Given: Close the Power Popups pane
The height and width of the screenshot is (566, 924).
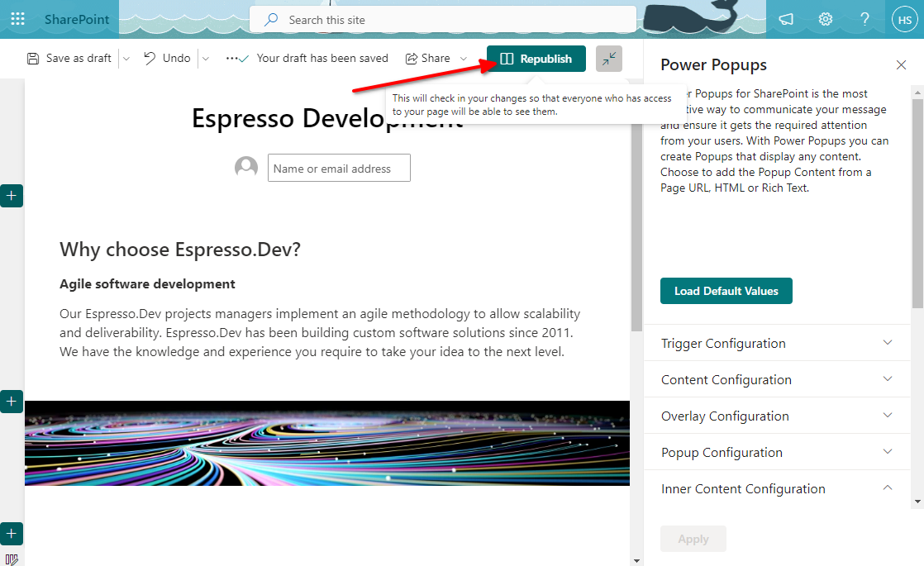Looking at the screenshot, I should coord(901,65).
